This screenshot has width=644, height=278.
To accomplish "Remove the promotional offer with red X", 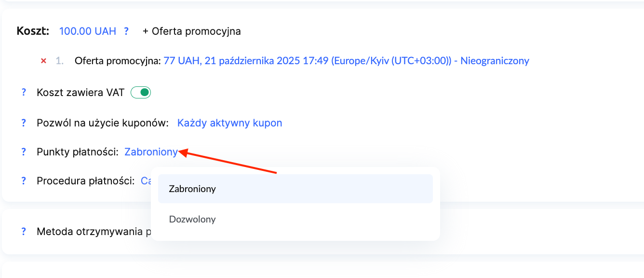I will click(x=43, y=61).
